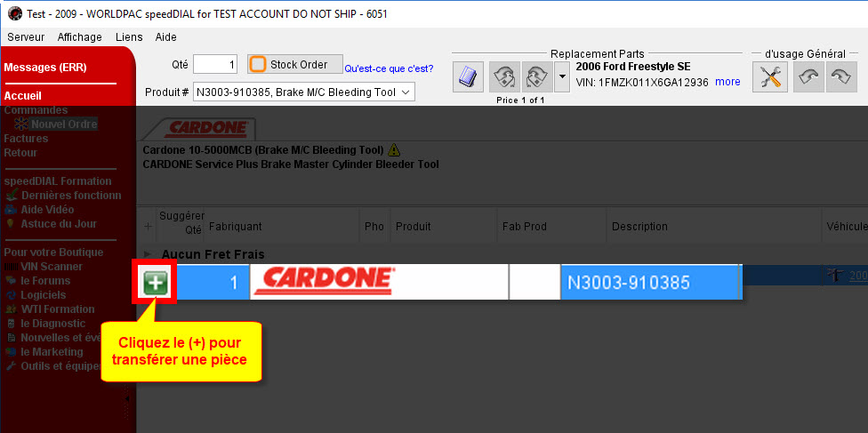Click the N3003-910385 product cell

click(650, 283)
